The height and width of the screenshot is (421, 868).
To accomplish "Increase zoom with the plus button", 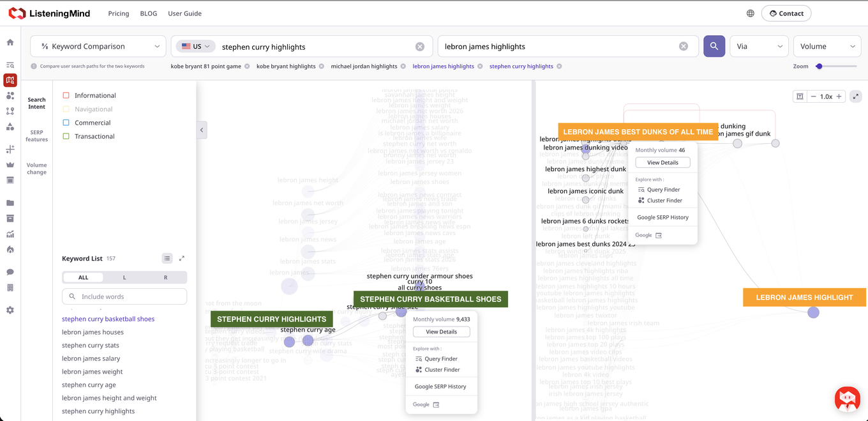I will click(839, 96).
